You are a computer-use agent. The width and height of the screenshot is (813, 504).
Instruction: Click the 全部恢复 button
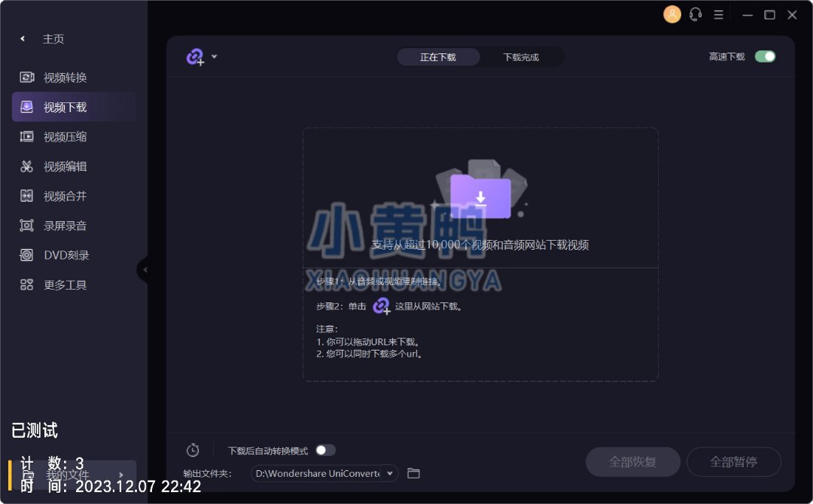(632, 462)
